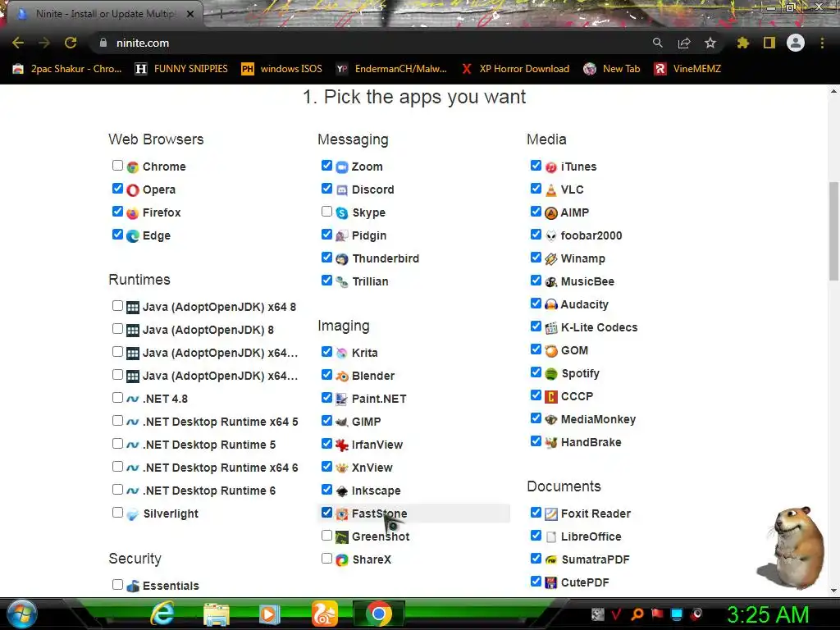This screenshot has width=840, height=630.
Task: Click the Skype app icon
Action: (x=342, y=213)
